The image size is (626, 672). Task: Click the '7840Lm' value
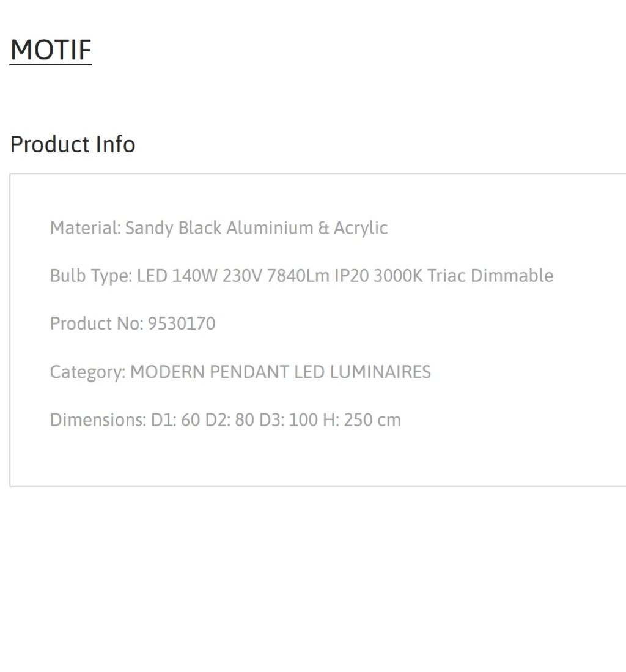click(x=298, y=276)
